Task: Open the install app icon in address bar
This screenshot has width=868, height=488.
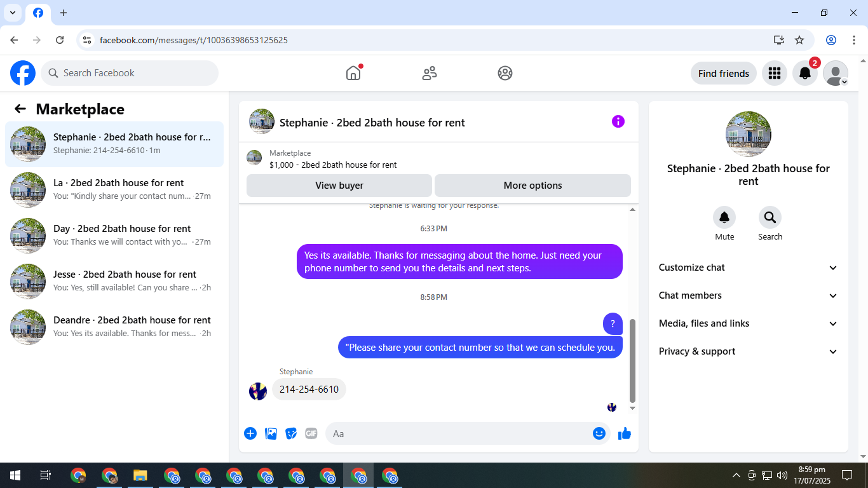Action: (779, 40)
